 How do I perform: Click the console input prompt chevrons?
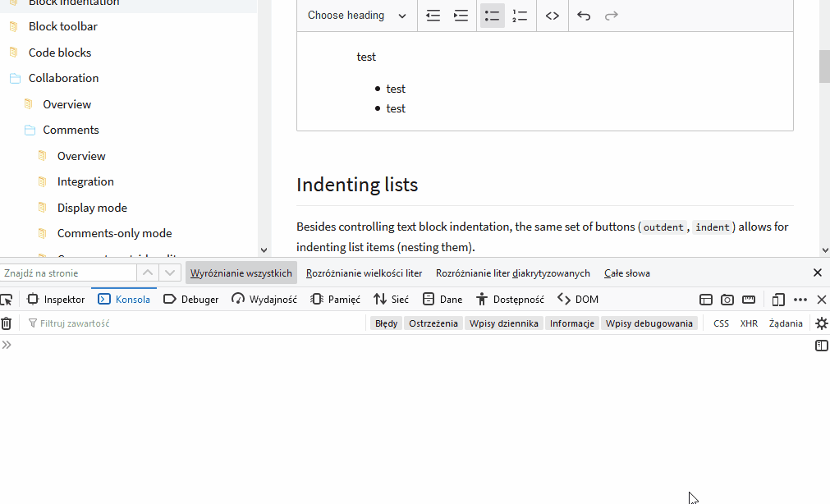tap(7, 346)
